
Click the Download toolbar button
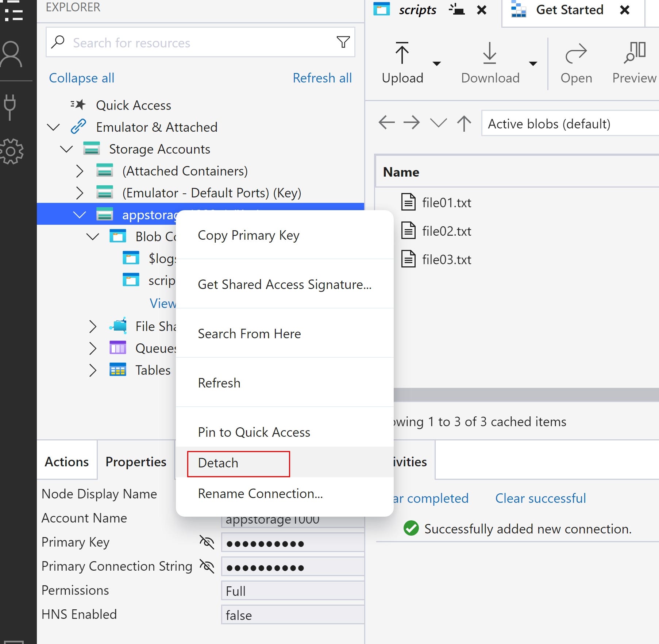click(490, 63)
